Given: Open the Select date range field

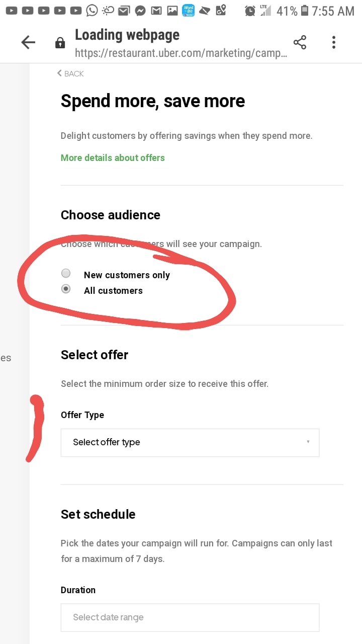Looking at the screenshot, I should click(x=190, y=617).
